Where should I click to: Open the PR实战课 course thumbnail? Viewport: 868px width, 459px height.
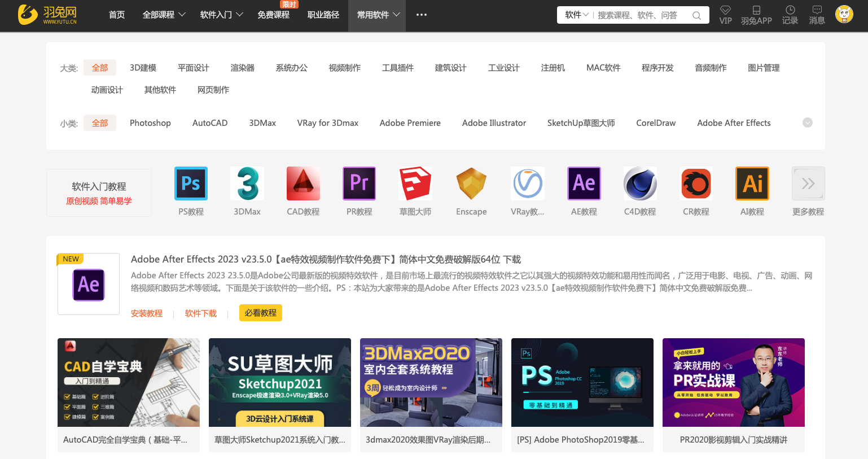point(734,382)
